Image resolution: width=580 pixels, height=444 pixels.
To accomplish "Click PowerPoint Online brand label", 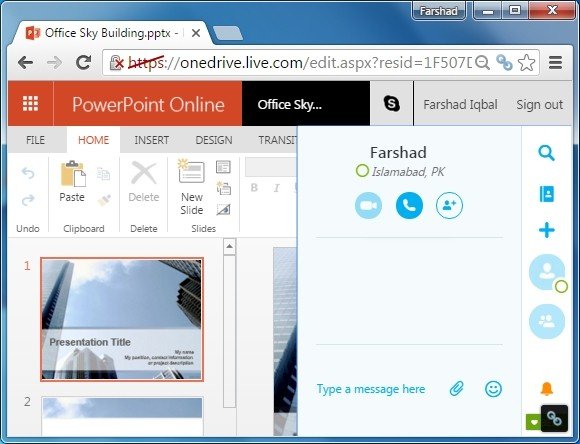I will click(x=148, y=104).
